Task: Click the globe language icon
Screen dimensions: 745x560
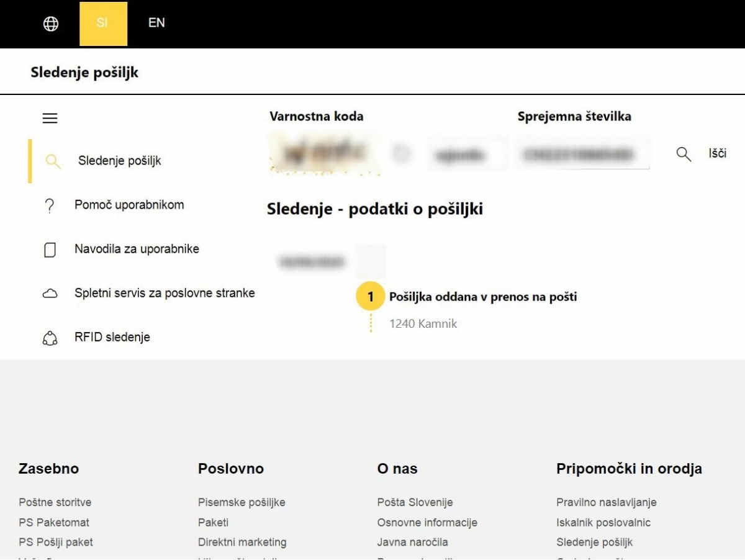Action: point(51,24)
